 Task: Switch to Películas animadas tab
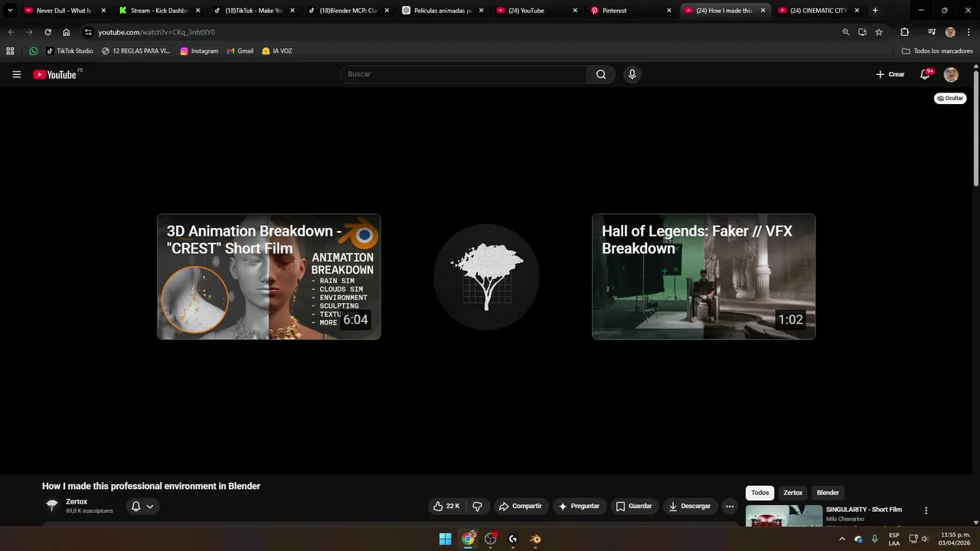pos(443,11)
